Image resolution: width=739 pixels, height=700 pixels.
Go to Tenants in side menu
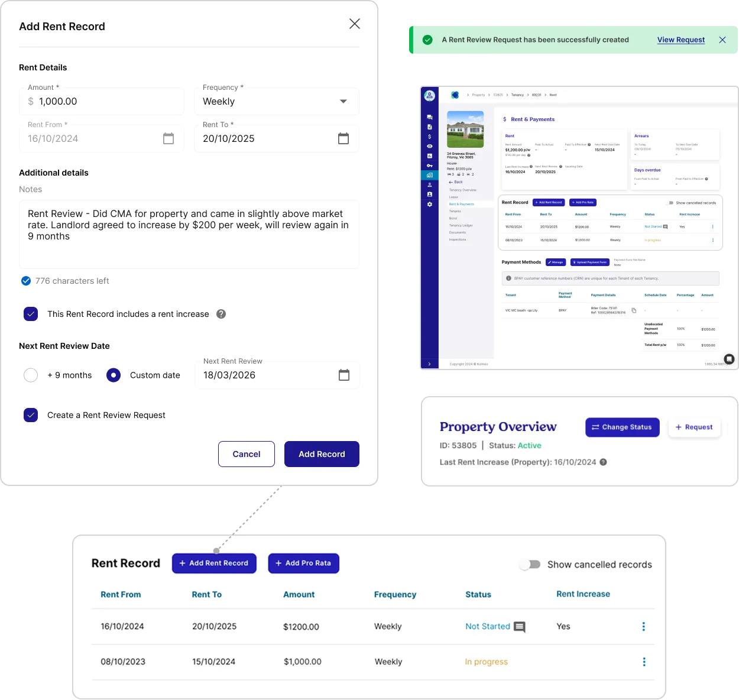coord(455,211)
